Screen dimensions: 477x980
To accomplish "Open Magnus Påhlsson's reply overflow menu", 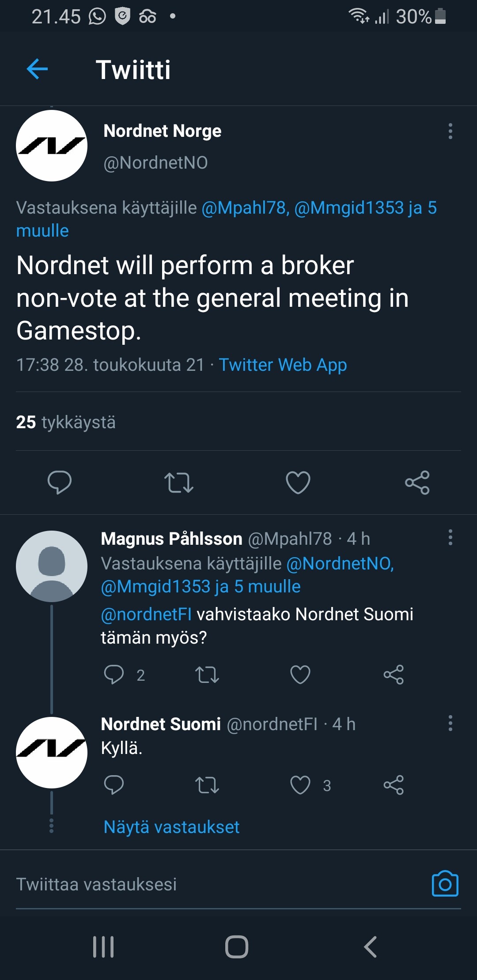I will coord(450,538).
